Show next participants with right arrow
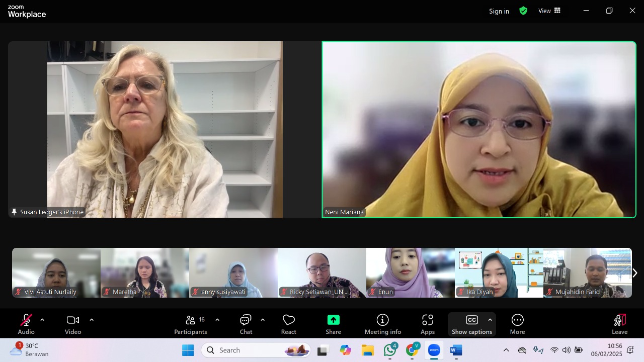The width and height of the screenshot is (644, 362). 634,273
